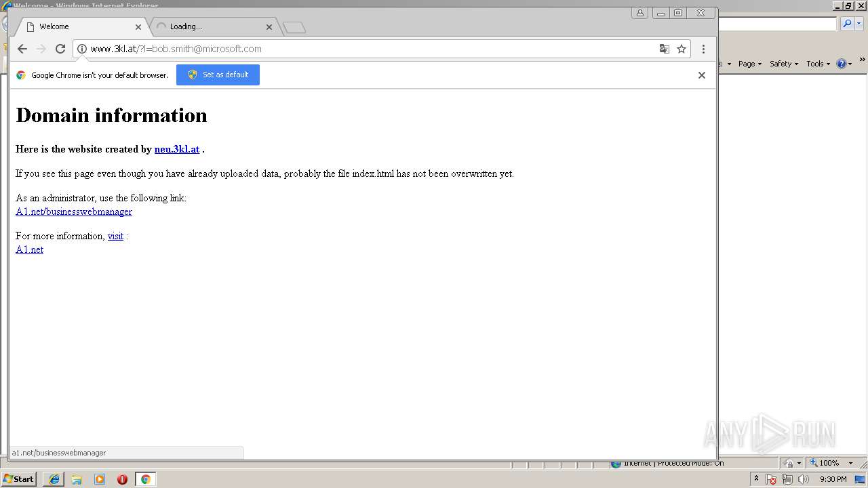Follow the 'visit' link
Image resolution: width=868 pixels, height=488 pixels.
tap(115, 236)
